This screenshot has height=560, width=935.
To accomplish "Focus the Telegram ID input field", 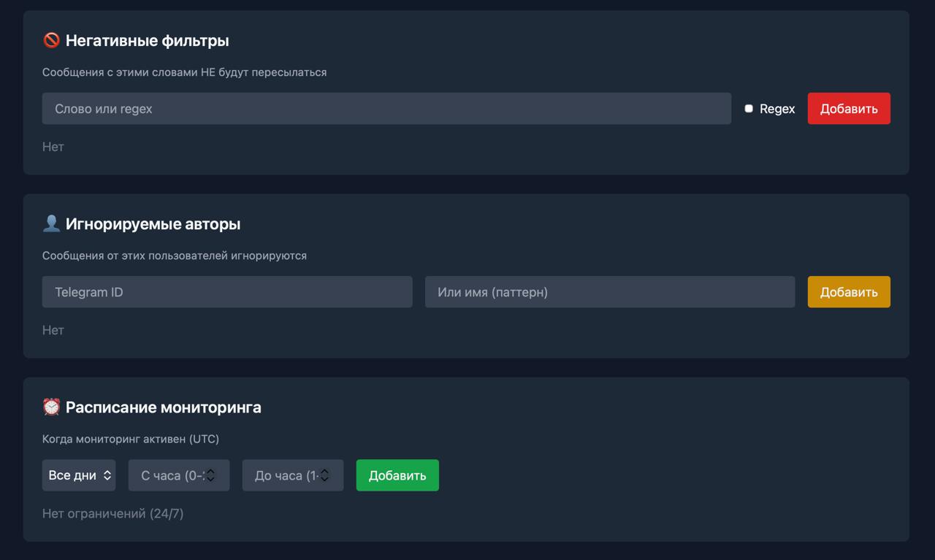I will 227,292.
